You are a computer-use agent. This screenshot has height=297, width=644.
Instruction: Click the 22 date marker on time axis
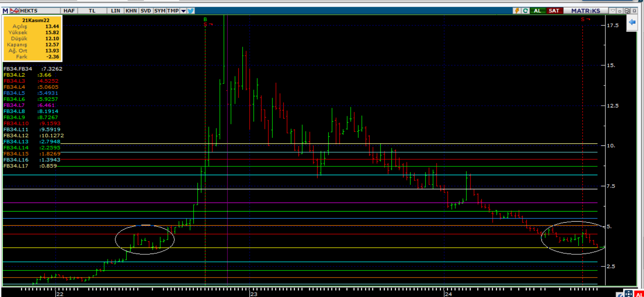click(60, 294)
